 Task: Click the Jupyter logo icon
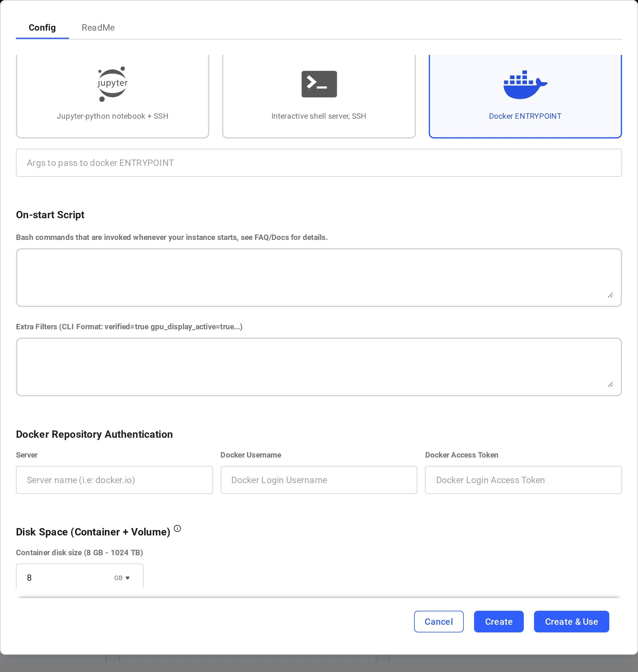(x=112, y=84)
